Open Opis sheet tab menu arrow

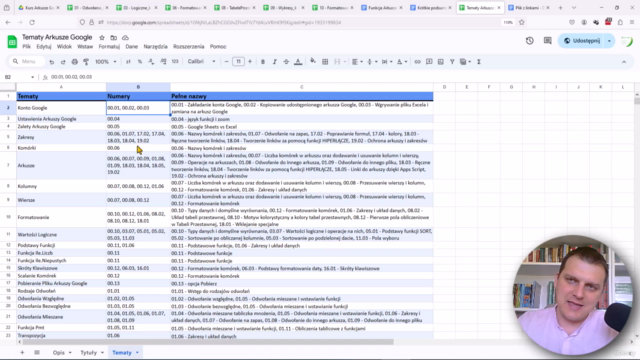tap(70, 353)
